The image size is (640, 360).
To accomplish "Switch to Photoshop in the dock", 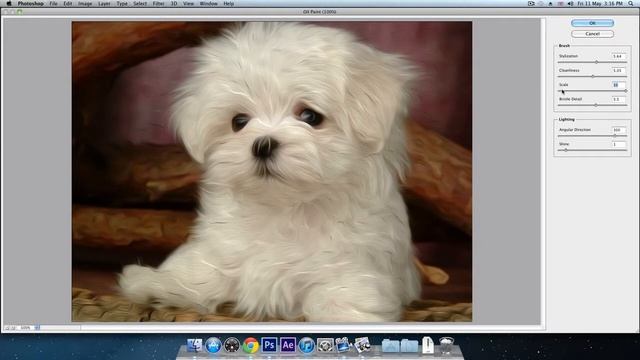I will pos(269,345).
